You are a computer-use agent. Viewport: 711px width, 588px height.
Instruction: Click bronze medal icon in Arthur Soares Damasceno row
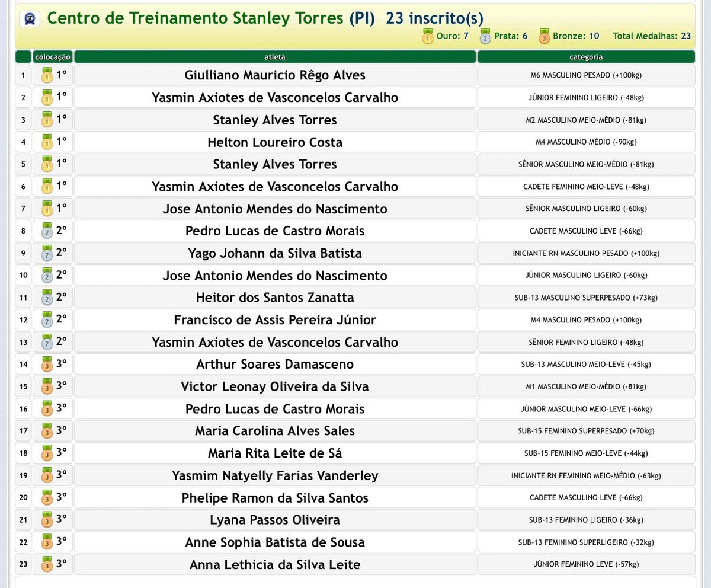tap(47, 365)
